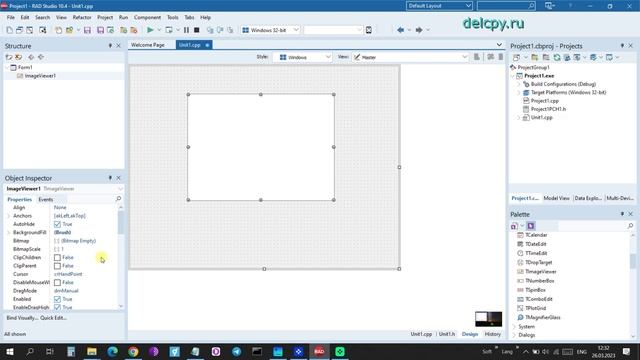This screenshot has width=640, height=360.
Task: Switch to the Events tab
Action: pyautogui.click(x=45, y=200)
